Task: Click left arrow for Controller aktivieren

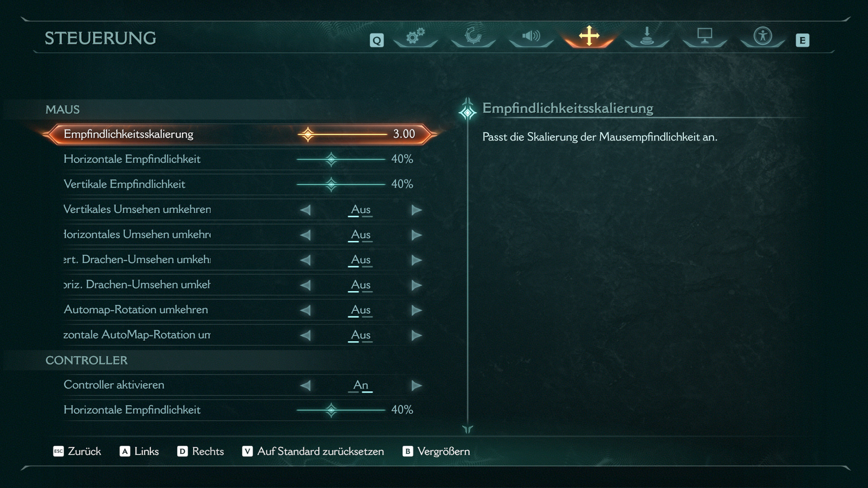Action: (306, 385)
